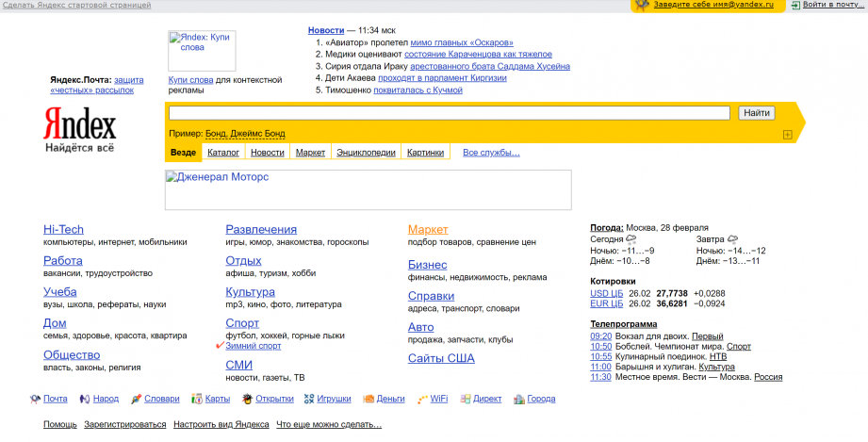Open the Развлечения category
868x442 pixels.
[x=261, y=229]
